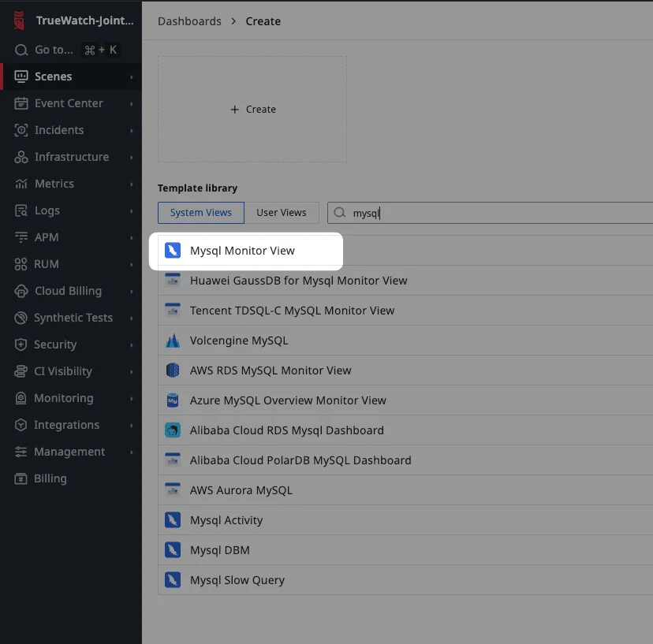Viewport: 653px width, 644px height.
Task: Click the Metrics chart icon
Action: [x=21, y=184]
